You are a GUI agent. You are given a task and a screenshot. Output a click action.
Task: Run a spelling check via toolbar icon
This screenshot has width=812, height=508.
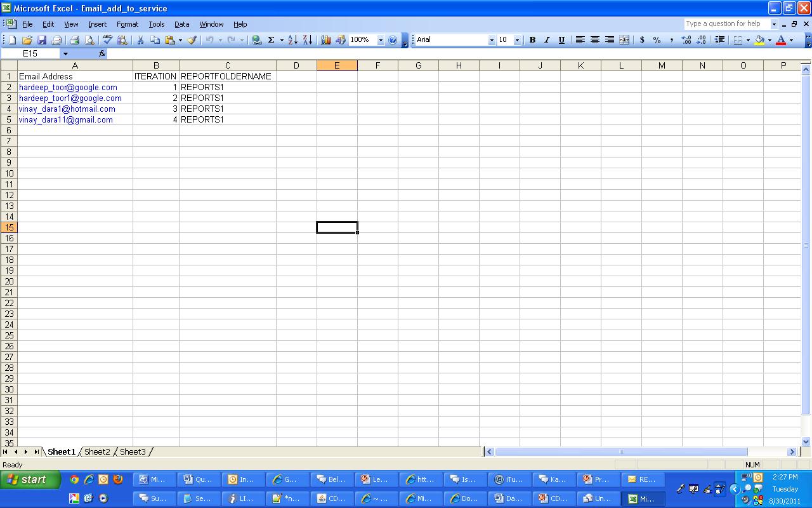click(x=107, y=39)
